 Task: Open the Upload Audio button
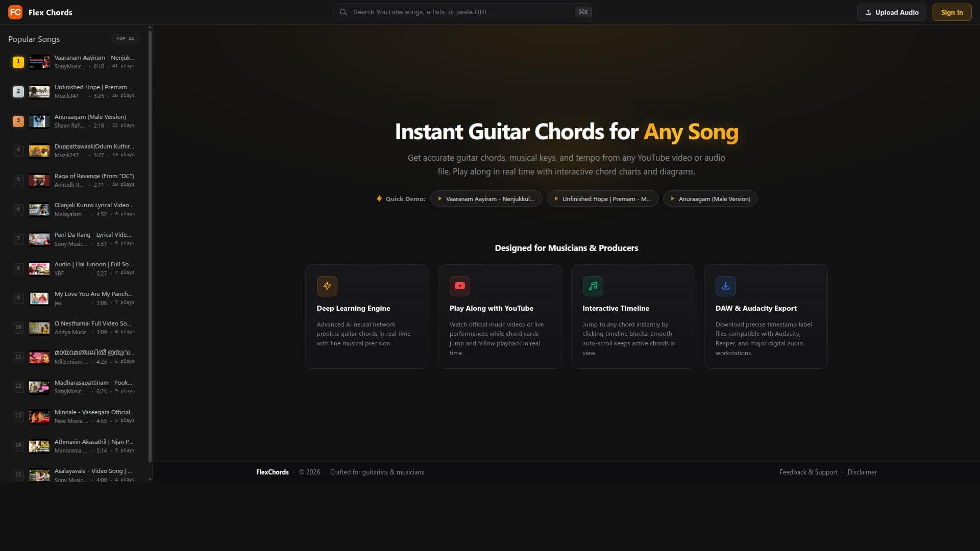coord(892,12)
